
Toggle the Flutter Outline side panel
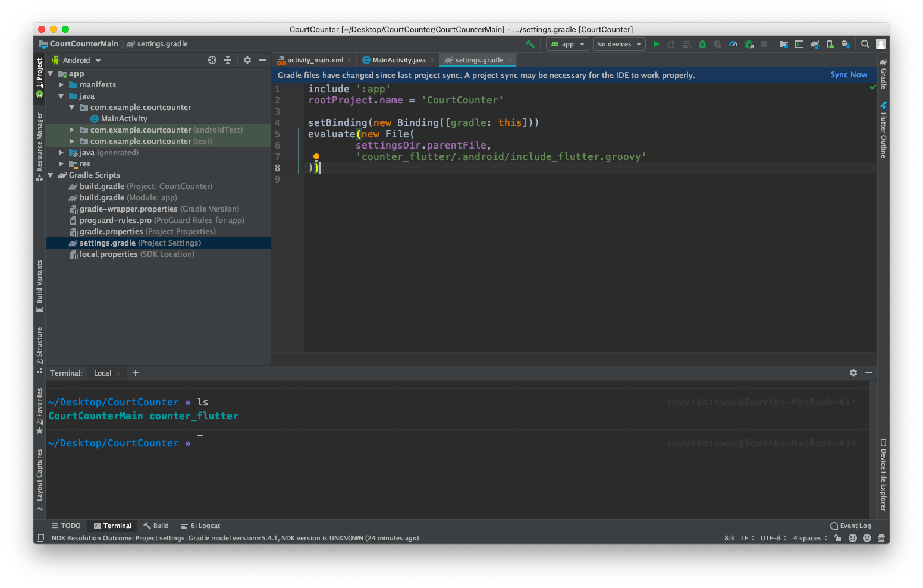click(884, 130)
